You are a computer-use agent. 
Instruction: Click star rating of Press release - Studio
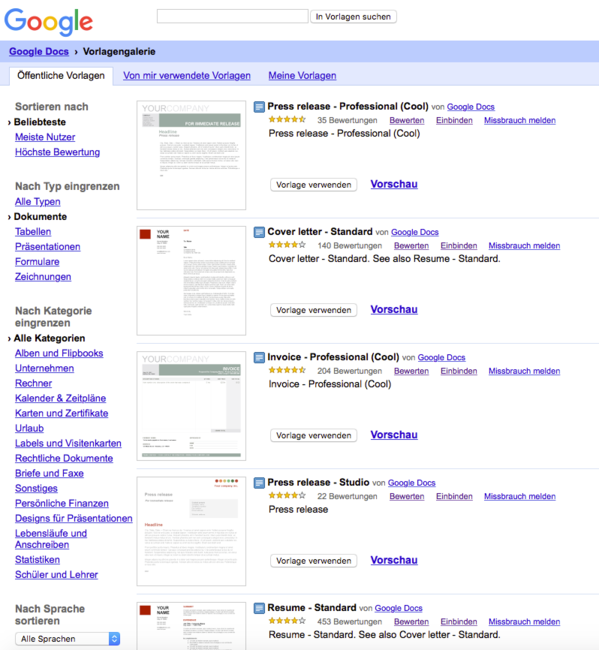[287, 496]
